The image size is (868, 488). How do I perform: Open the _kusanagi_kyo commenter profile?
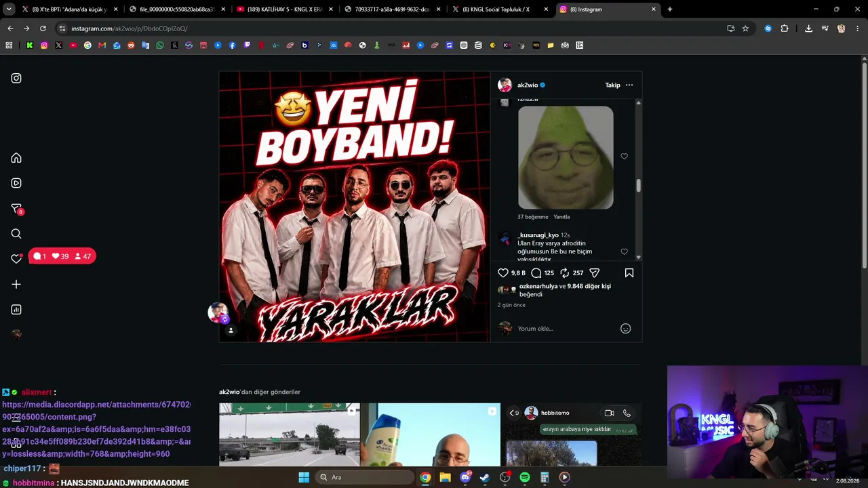538,235
